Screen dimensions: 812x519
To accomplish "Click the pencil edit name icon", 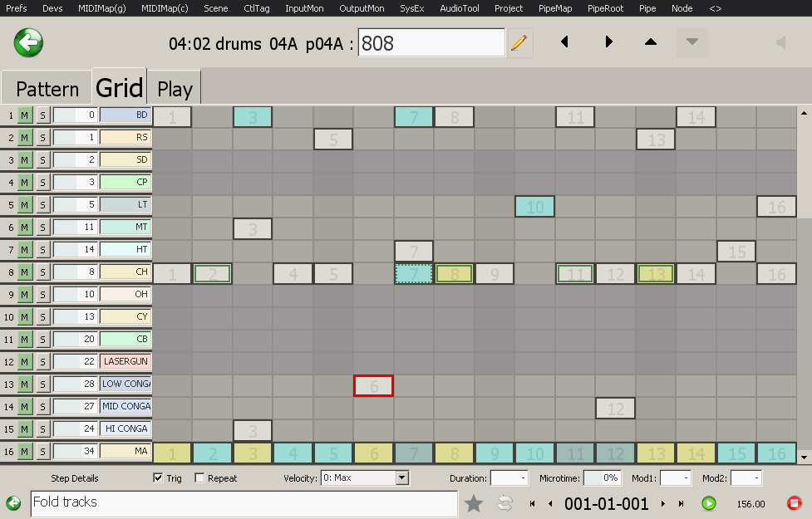I will click(x=519, y=42).
